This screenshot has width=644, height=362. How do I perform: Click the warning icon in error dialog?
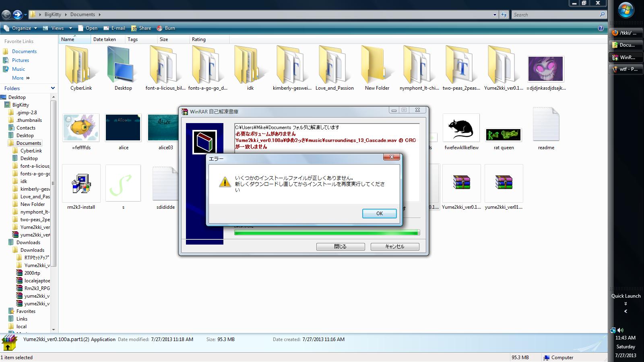[x=225, y=182]
